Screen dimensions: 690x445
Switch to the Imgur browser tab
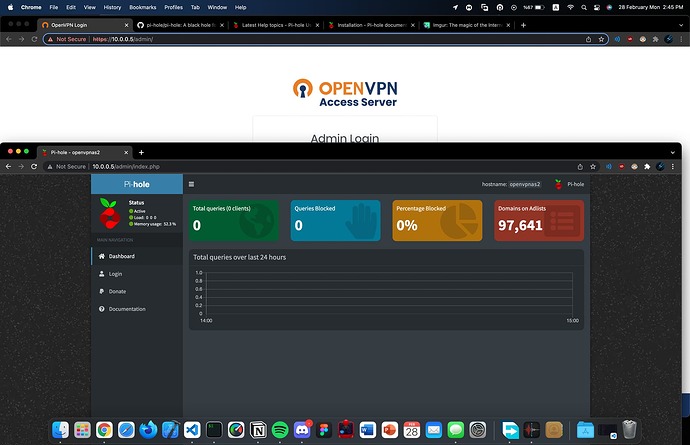click(x=466, y=25)
